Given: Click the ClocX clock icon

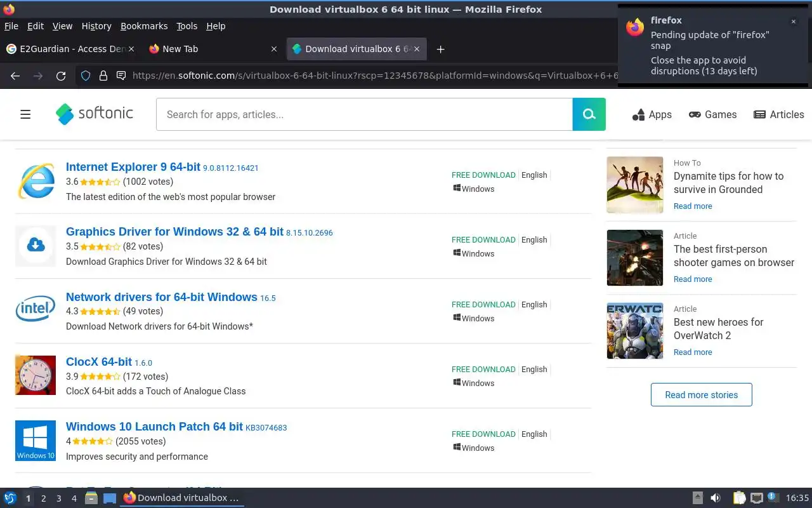Looking at the screenshot, I should [36, 375].
